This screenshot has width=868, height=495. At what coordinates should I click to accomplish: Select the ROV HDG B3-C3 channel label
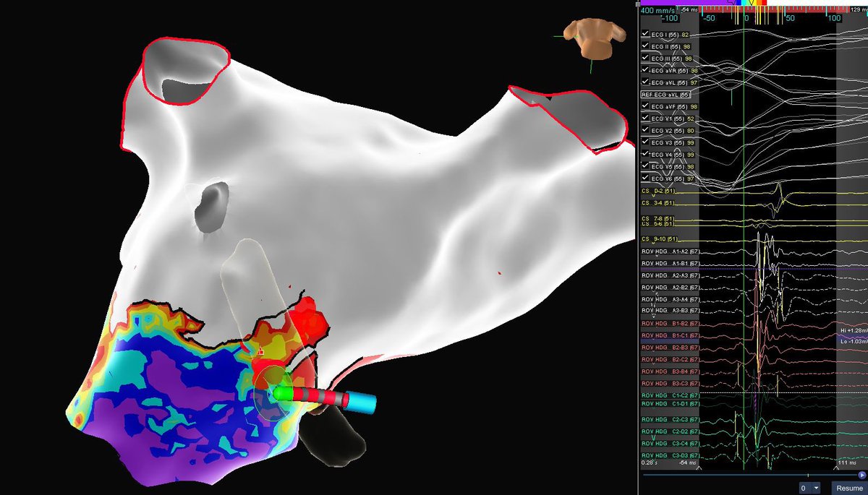click(670, 383)
